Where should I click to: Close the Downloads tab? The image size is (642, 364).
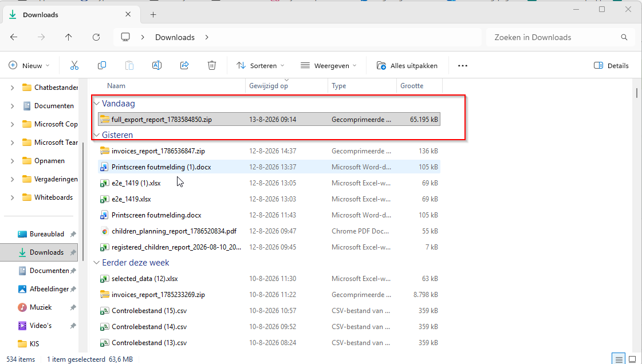pyautogui.click(x=128, y=14)
